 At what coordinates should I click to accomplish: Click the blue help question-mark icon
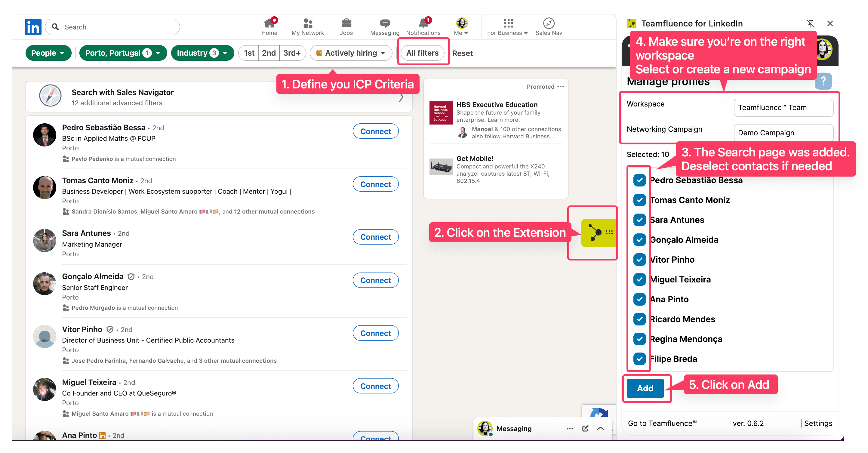(x=823, y=81)
